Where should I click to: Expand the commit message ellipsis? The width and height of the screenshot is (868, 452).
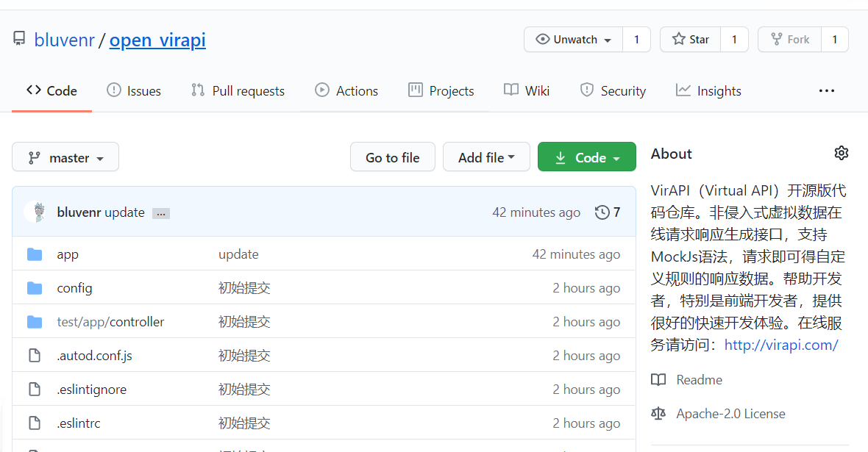pos(161,214)
